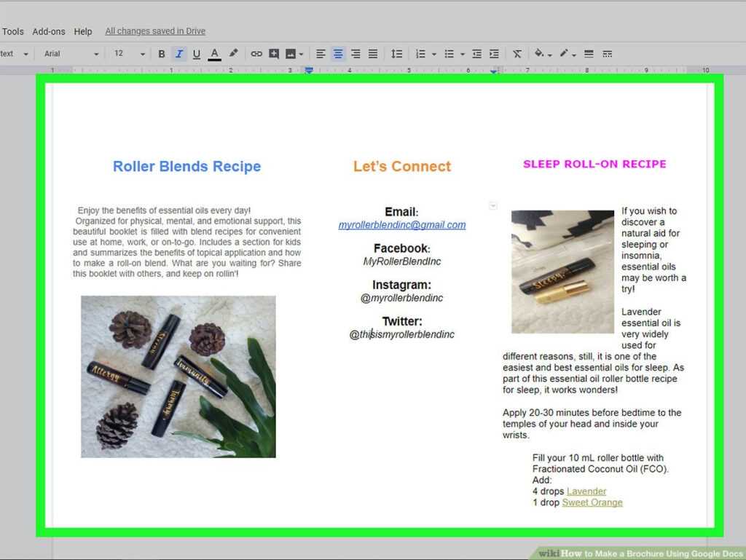Open the line spacing options
This screenshot has height=560, width=746.
tap(396, 54)
